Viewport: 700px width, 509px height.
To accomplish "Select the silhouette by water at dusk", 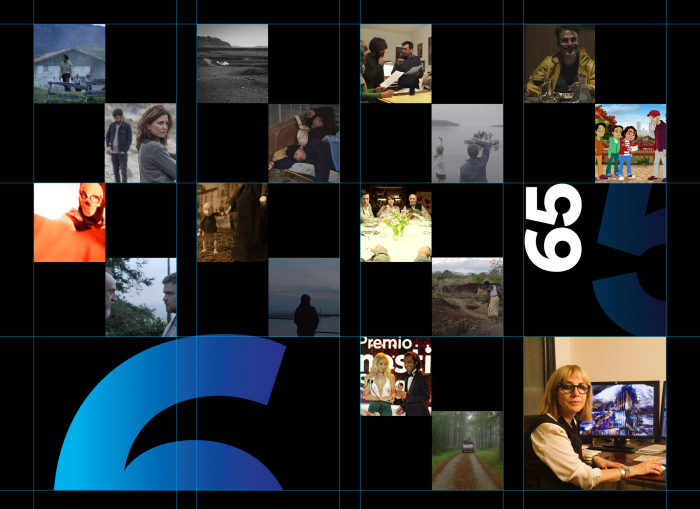I will pos(304,297).
